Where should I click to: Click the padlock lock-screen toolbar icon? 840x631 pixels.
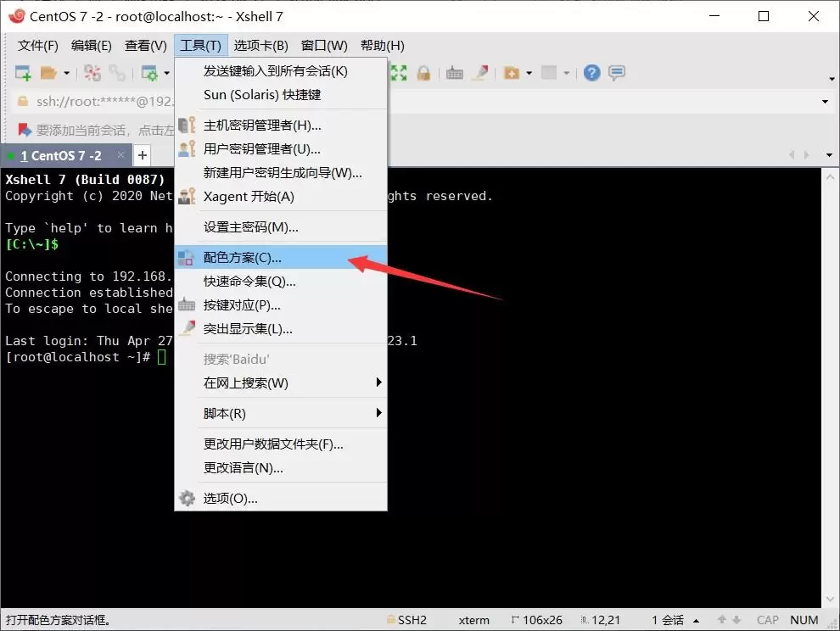point(423,73)
